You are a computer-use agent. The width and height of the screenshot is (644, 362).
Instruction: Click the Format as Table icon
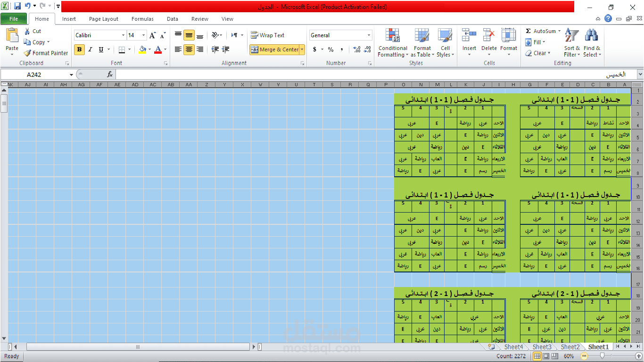tap(422, 42)
